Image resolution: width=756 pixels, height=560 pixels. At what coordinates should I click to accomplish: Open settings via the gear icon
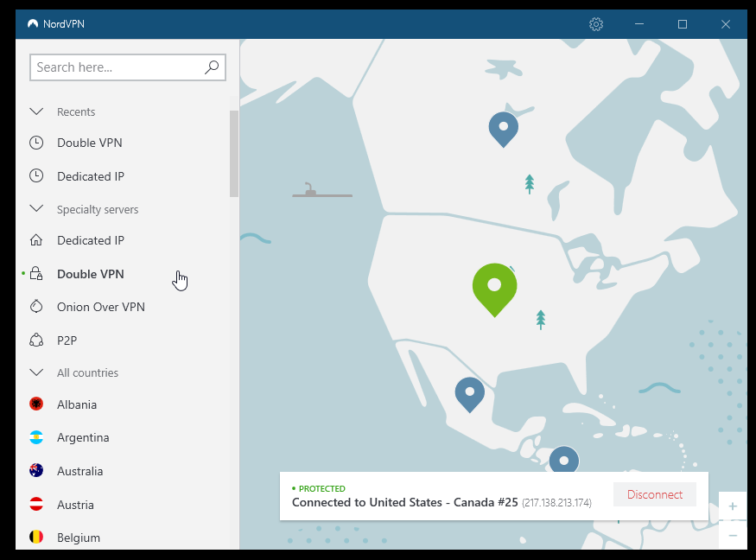pos(596,24)
